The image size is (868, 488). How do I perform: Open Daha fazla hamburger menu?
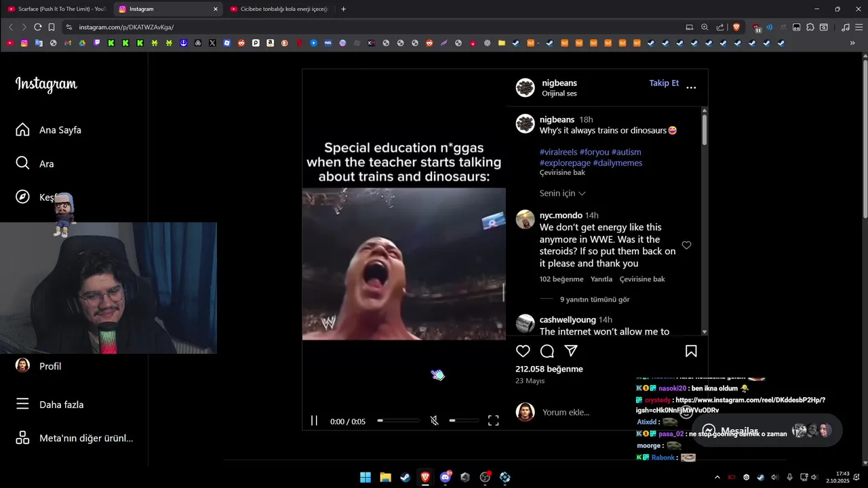[x=50, y=404]
